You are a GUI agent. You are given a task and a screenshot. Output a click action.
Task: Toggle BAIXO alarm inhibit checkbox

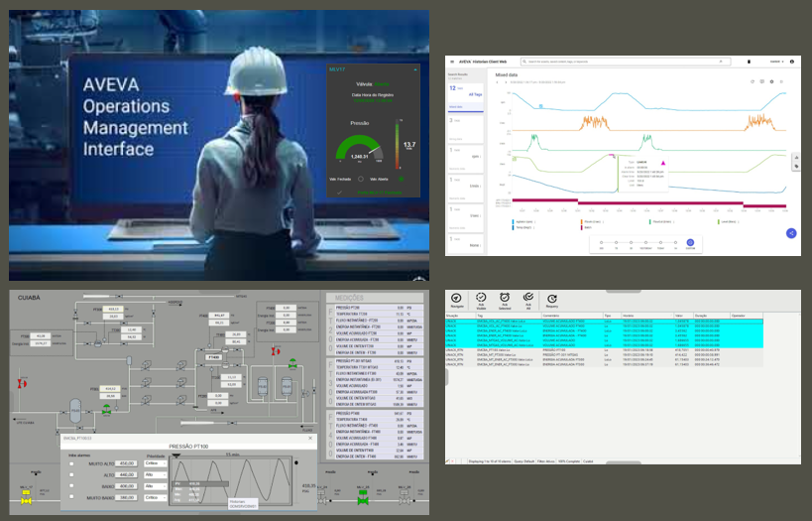71,485
